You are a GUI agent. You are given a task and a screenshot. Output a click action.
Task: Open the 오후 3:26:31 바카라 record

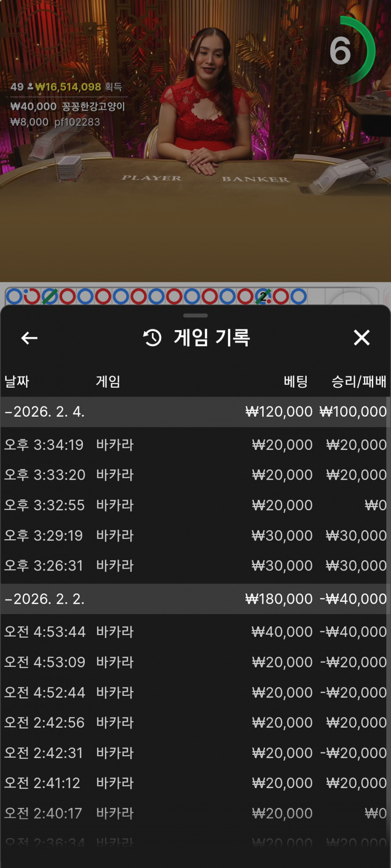pos(195,565)
